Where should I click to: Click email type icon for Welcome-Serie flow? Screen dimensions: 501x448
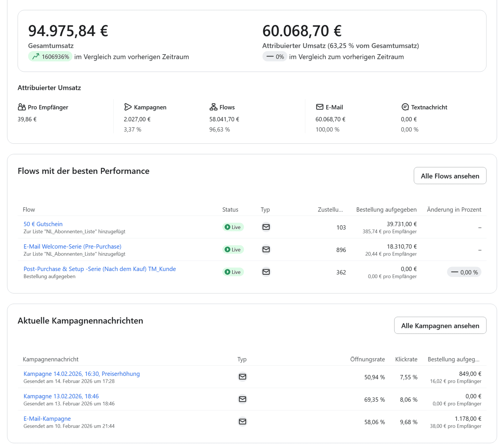pos(266,249)
